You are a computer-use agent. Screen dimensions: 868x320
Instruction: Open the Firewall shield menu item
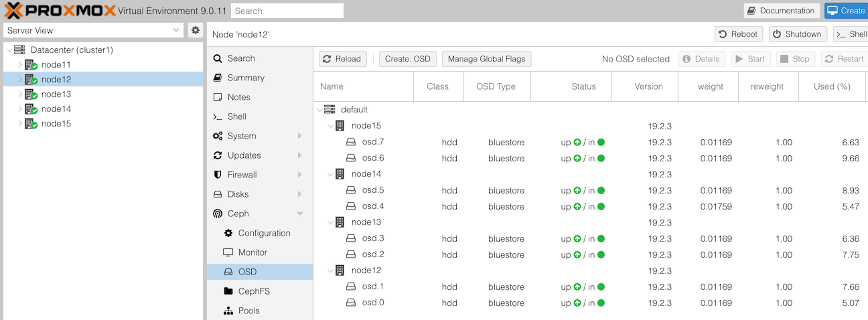click(x=242, y=175)
